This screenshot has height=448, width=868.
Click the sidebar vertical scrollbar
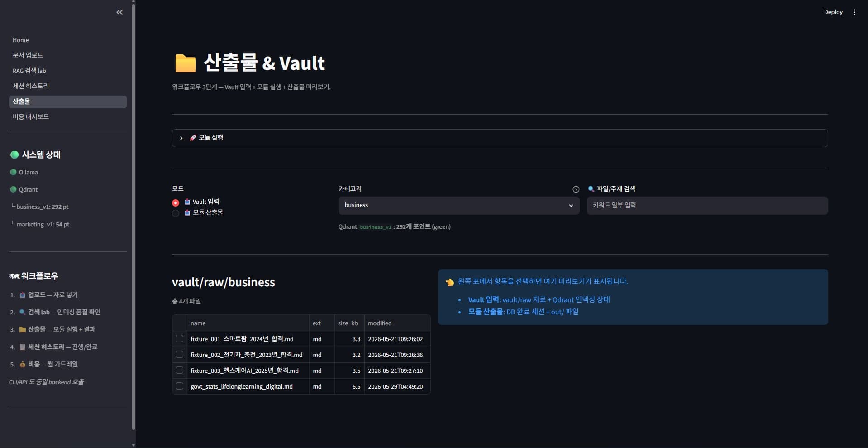[x=134, y=217]
